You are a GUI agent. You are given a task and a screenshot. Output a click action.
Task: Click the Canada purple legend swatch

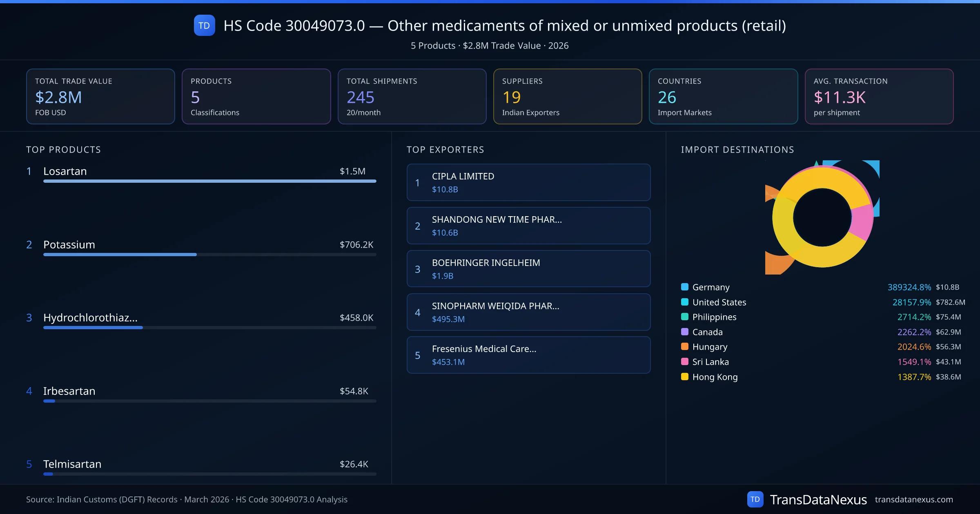(x=685, y=332)
